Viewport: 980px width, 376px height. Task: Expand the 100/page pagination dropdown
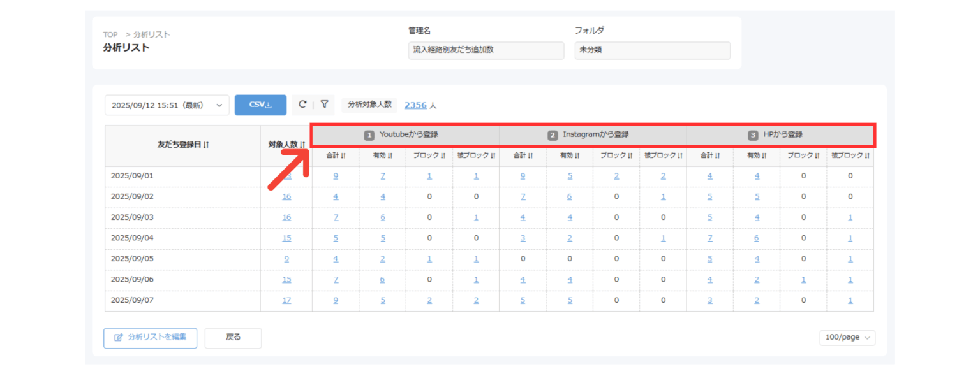[x=847, y=338]
